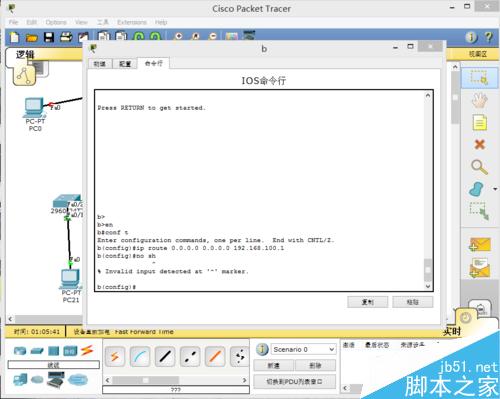Click the New file icon in toolbar
Image resolution: width=500 pixels, height=399 pixels.
tap(14, 37)
